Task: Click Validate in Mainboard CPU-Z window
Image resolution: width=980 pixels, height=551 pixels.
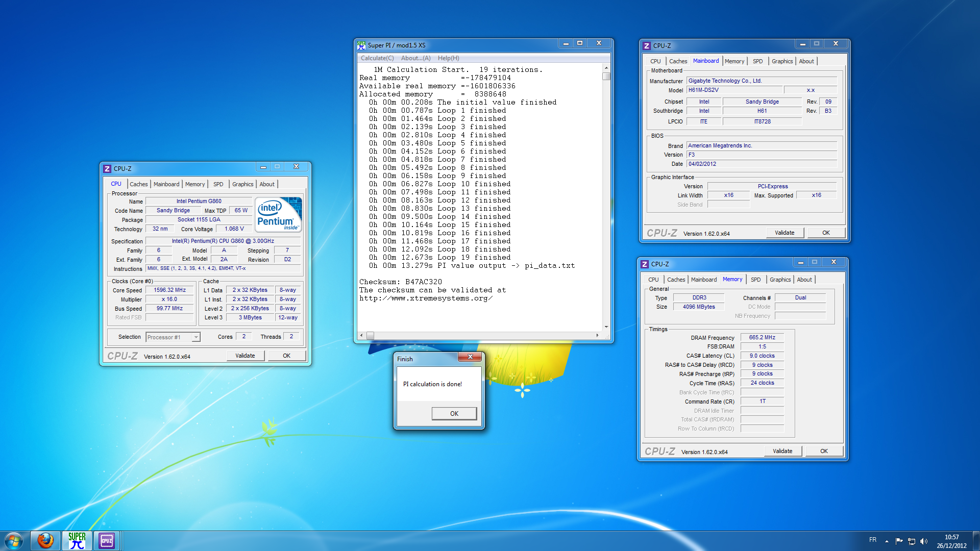Action: tap(785, 233)
